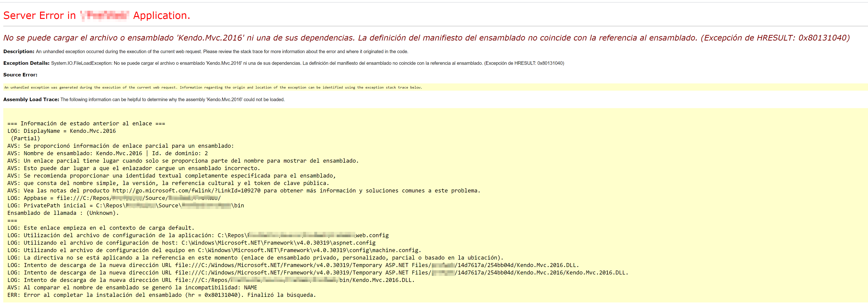Select 'LOG: Este enlace empieza en el contexto' line
The height and width of the screenshot is (305, 868).
coord(101,228)
